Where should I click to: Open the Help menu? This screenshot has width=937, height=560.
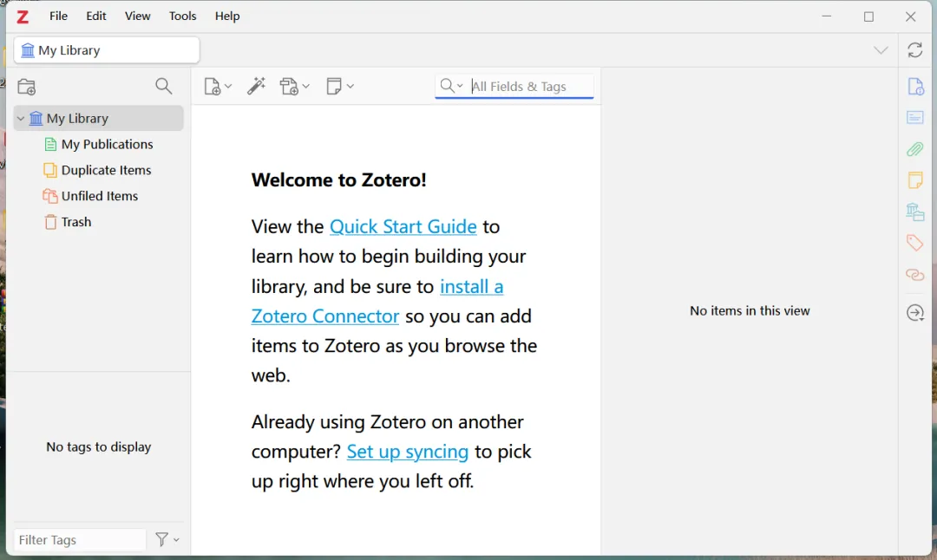coord(227,16)
